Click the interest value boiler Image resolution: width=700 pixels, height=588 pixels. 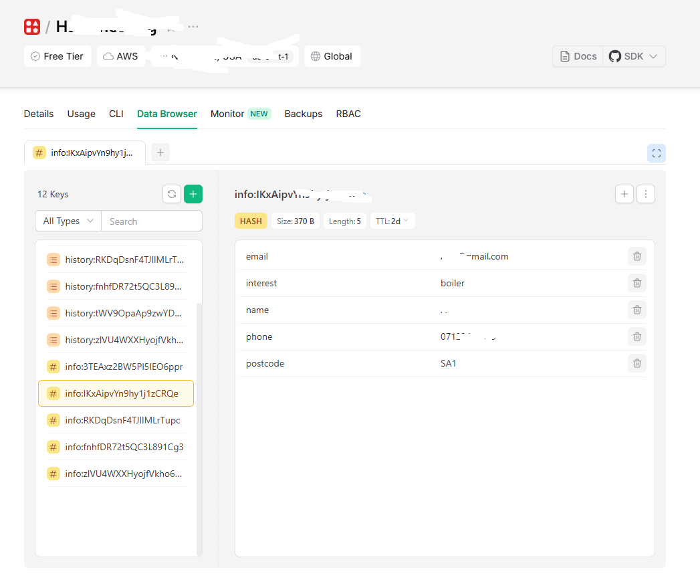[453, 283]
